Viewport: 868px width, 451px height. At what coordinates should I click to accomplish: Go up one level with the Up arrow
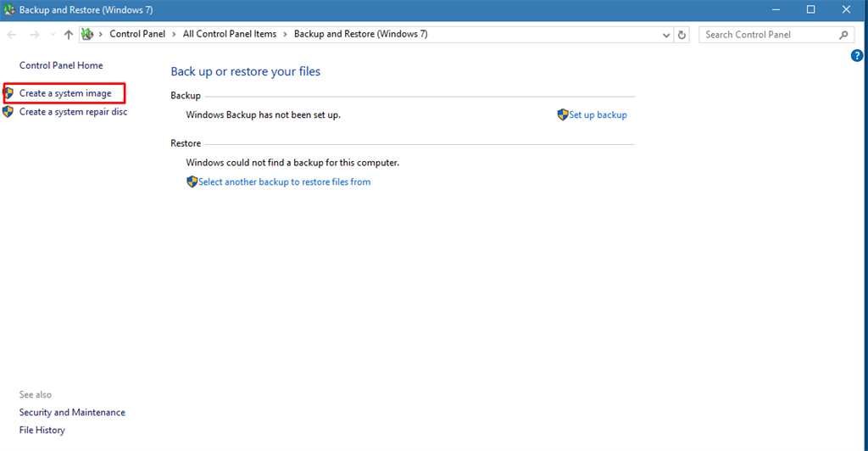[69, 35]
